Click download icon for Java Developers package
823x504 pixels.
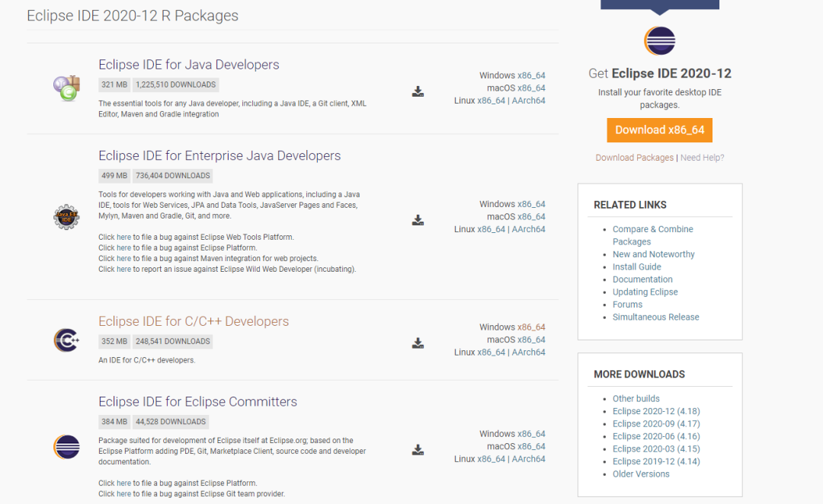point(418,92)
